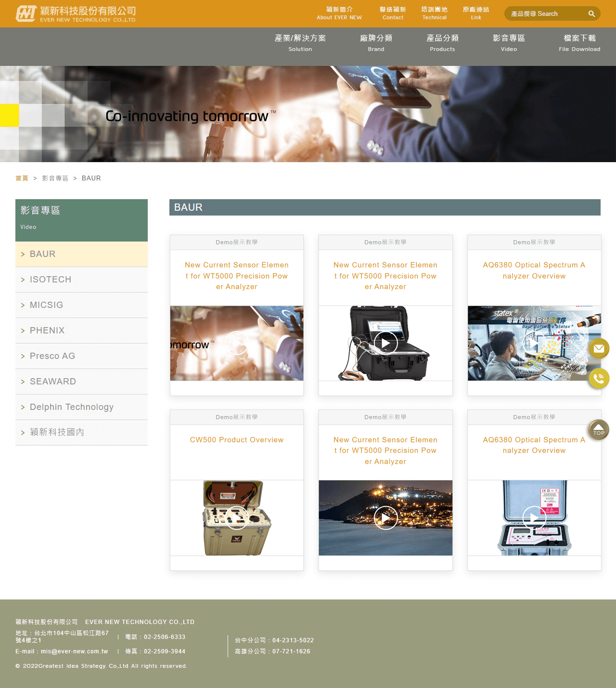Image resolution: width=616 pixels, height=688 pixels.
Task: Play the first WT5000 tablet video
Action: pos(237,343)
